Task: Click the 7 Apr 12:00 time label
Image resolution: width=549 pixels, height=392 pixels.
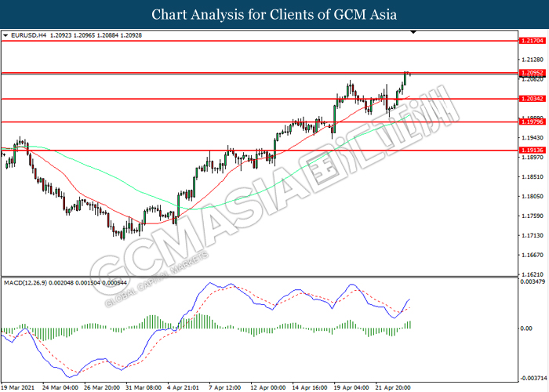Action: [x=225, y=387]
